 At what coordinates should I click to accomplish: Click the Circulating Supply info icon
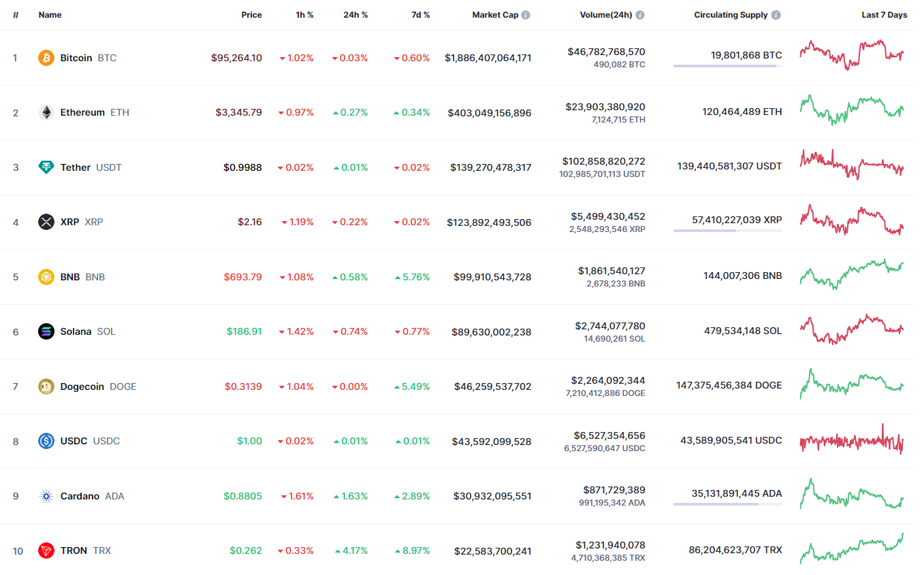click(x=776, y=15)
